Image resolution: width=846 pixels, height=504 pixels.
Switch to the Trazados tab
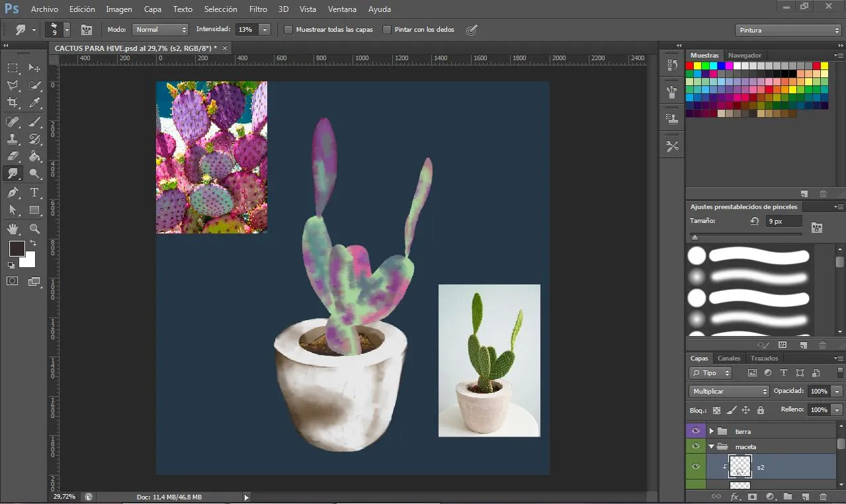point(764,358)
